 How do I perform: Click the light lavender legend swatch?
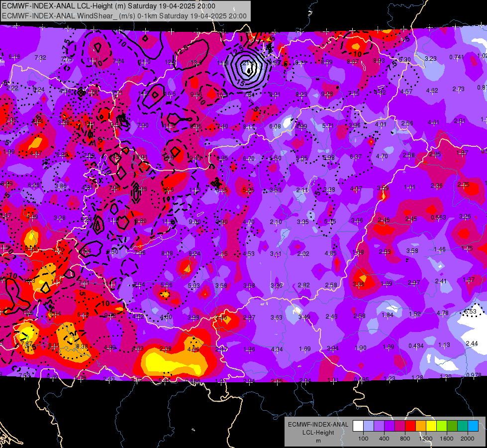[368, 426]
